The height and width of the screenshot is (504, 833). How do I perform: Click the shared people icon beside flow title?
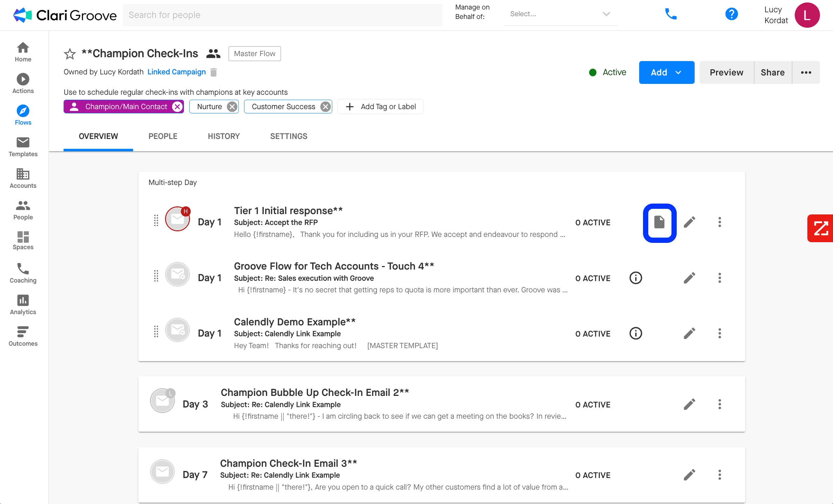(x=213, y=54)
